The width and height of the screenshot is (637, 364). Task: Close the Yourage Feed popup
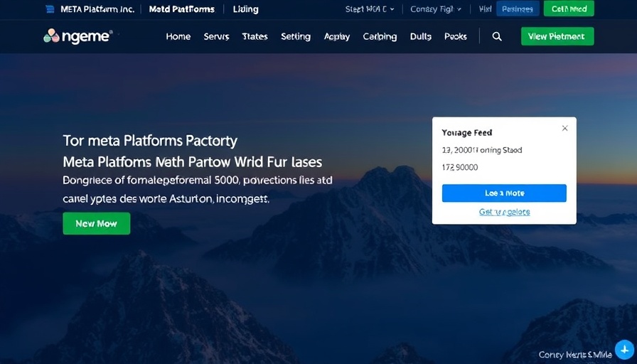tap(564, 129)
